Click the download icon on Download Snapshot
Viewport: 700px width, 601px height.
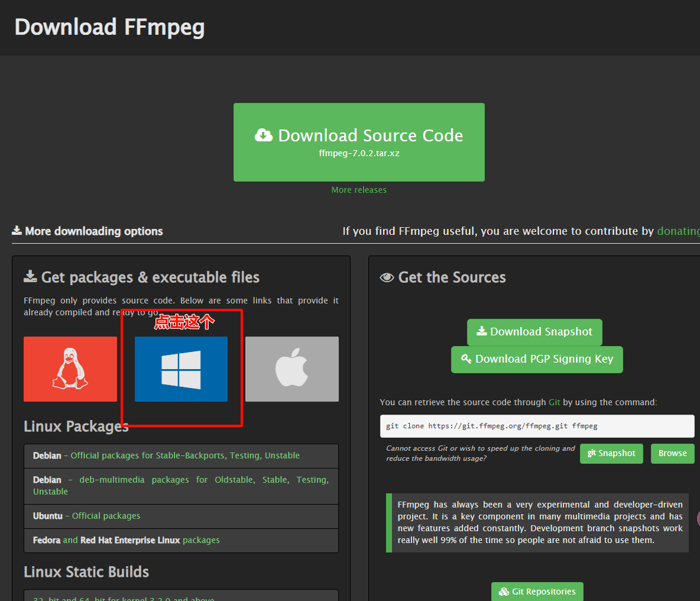click(x=482, y=331)
